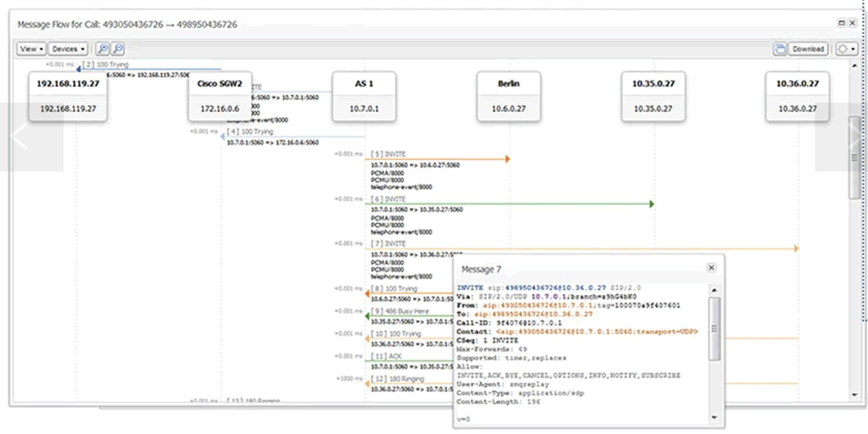Click the main flow vertical scrollbar thumb
Screen dimensions: 868x434
point(854,157)
